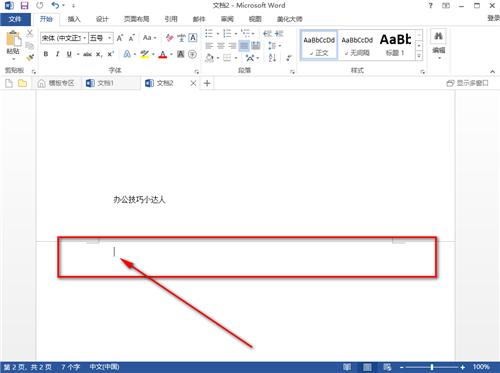Add a phonetic guide to text
The height and width of the screenshot is (373, 500).
coord(181,38)
